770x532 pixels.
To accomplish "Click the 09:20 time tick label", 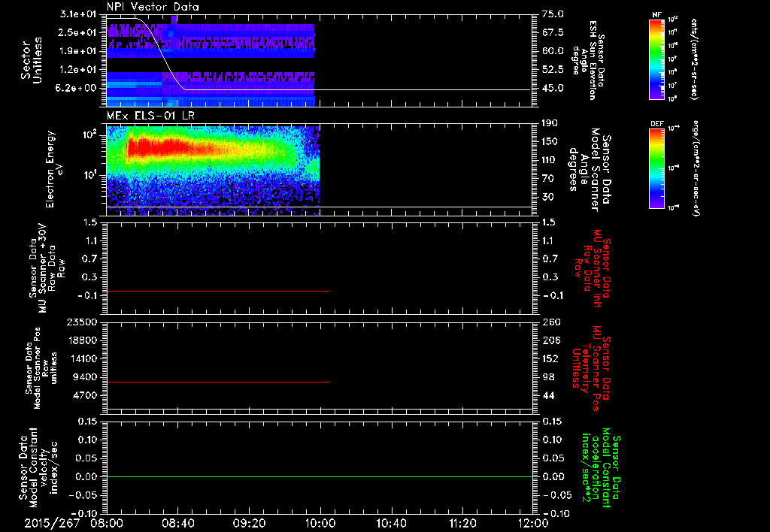I will pos(249,523).
